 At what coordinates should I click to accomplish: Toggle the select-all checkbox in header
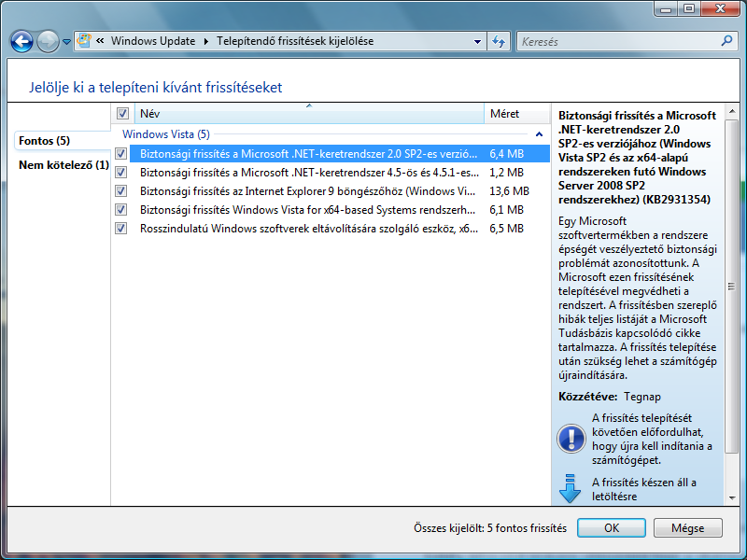click(122, 113)
